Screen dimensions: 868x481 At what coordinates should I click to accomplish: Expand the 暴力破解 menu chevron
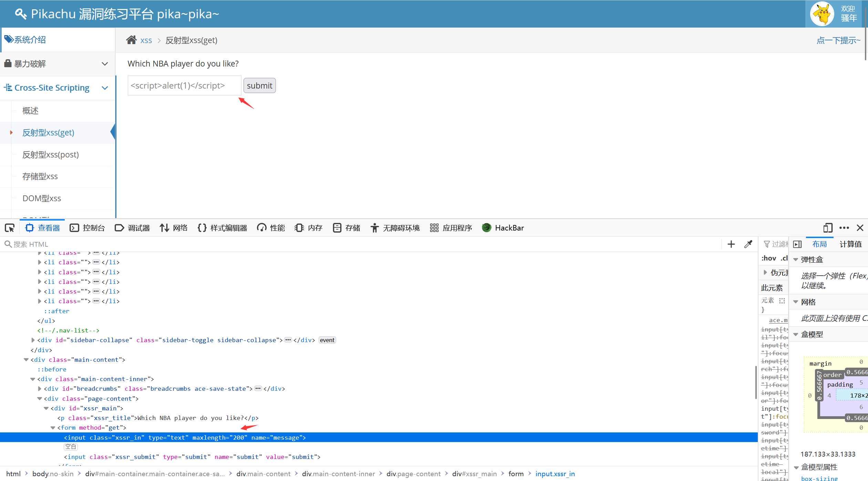[105, 64]
